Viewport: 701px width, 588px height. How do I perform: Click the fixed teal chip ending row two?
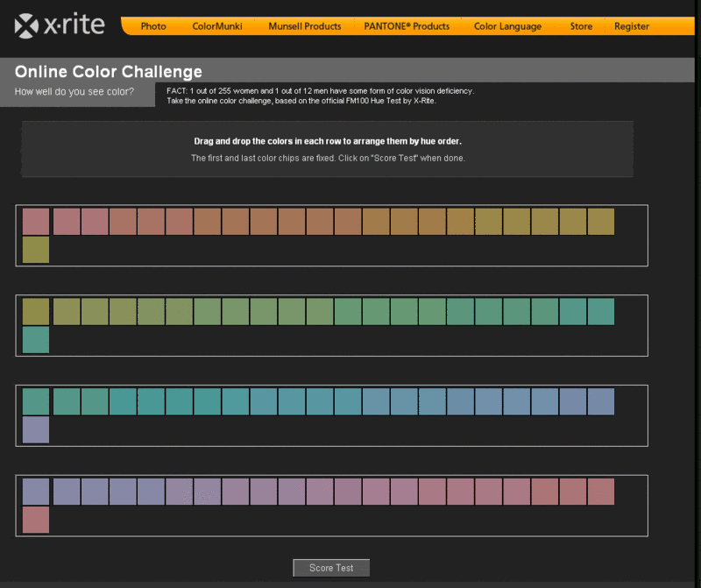tap(601, 312)
